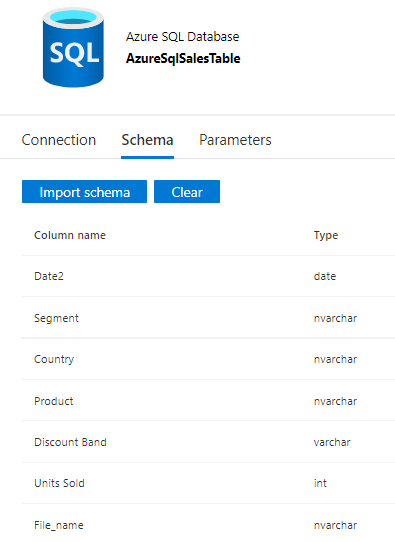Screen dimensions: 395x542
Task: Click the varchar type of Discount Band
Action: pyautogui.click(x=332, y=442)
